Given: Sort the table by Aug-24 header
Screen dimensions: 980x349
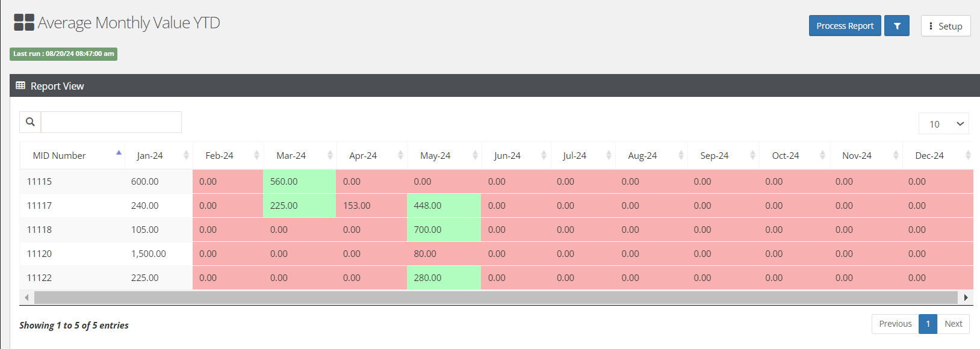Looking at the screenshot, I should coord(642,155).
